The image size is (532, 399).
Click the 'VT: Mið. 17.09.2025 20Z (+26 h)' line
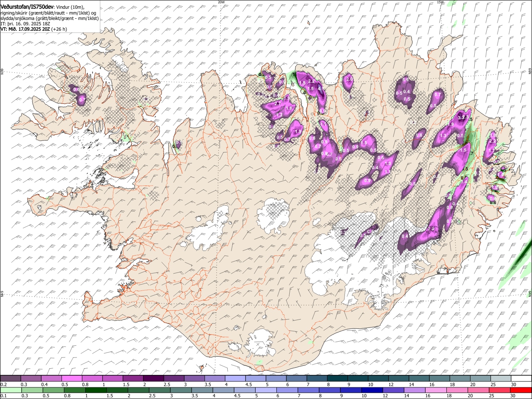pyautogui.click(x=34, y=29)
